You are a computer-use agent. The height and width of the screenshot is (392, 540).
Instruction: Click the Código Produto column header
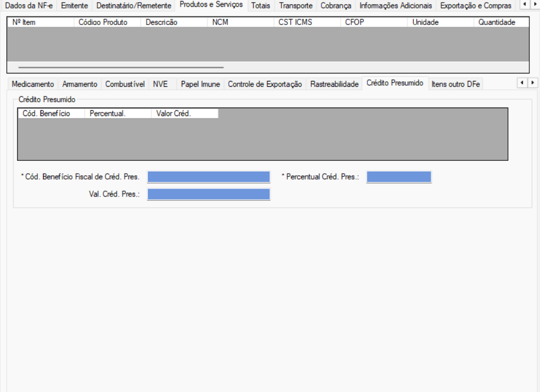tap(107, 22)
